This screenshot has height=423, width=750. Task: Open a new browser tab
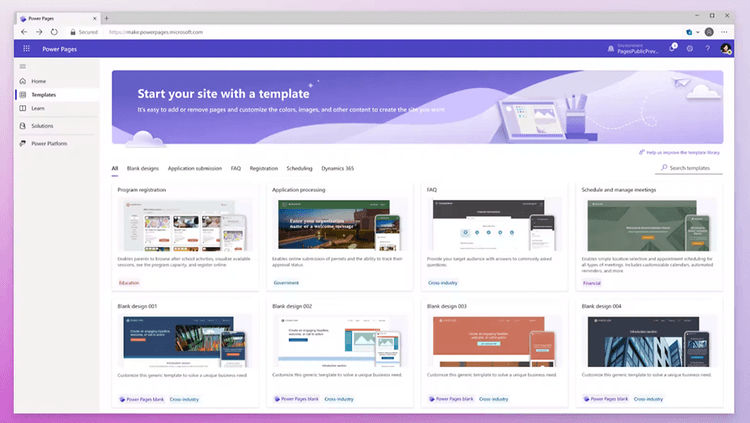coord(107,18)
